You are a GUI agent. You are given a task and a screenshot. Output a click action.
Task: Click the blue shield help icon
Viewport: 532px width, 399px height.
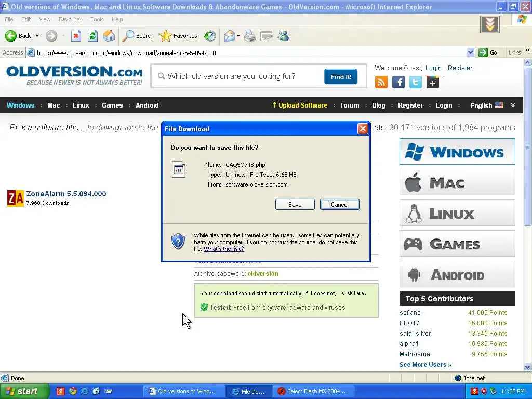point(178,242)
